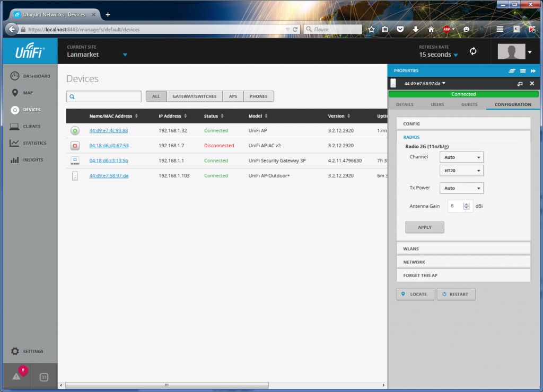
Task: Filter devices by the APS toggle
Action: 233,96
